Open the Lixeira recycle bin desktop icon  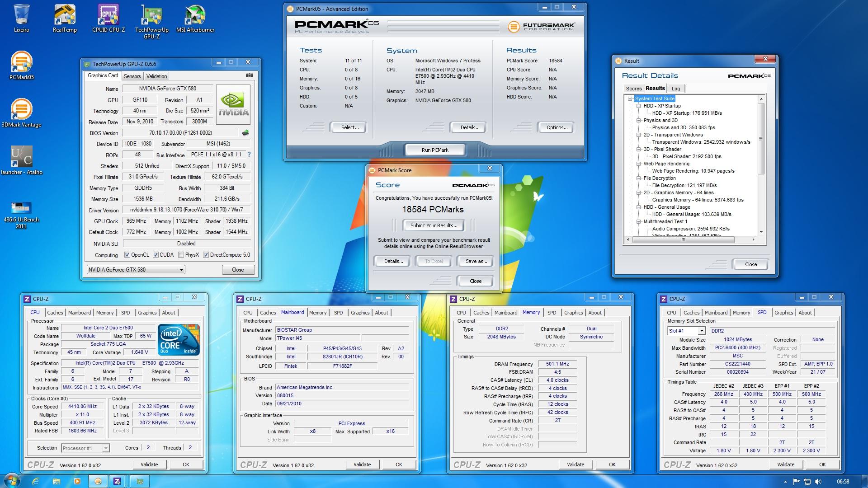[21, 19]
